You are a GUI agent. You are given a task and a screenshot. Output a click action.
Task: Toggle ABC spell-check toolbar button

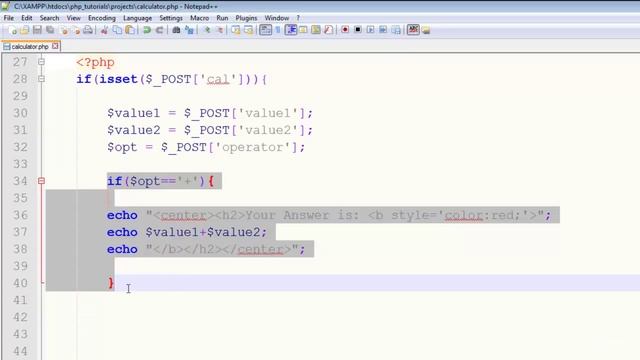[413, 30]
